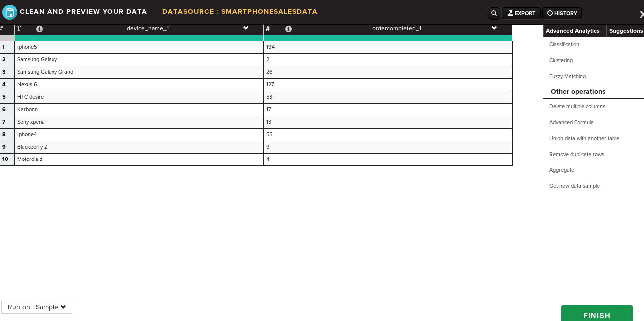The image size is (644, 321).
Task: Click the DATASOURCE : SMARTPHONESALESDATA title
Action: (239, 12)
